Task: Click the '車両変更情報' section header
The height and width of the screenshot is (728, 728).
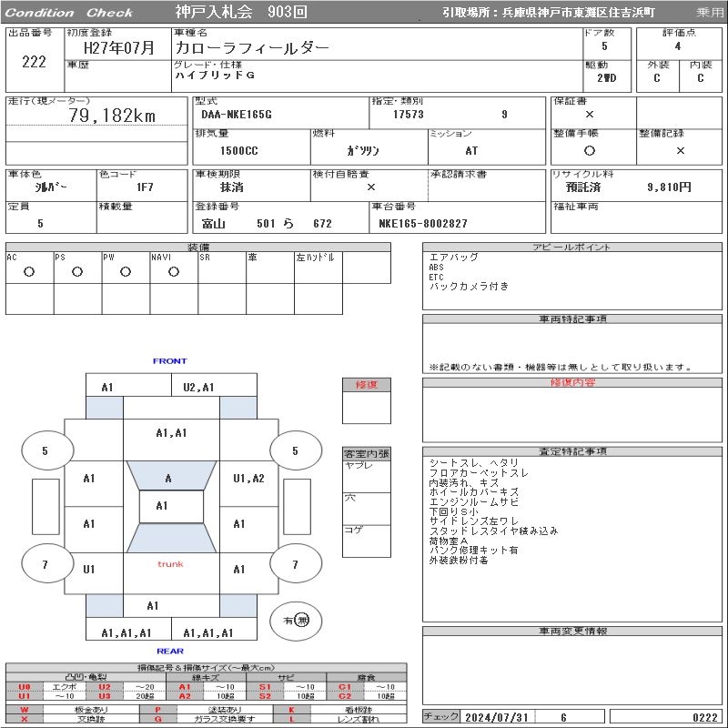Action: click(572, 632)
